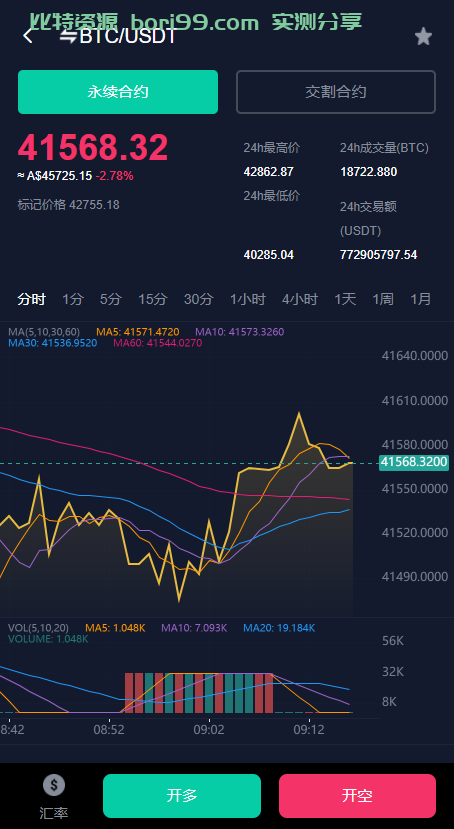Switch to 交割合约 contract tab
The height and width of the screenshot is (829, 454).
(x=336, y=92)
